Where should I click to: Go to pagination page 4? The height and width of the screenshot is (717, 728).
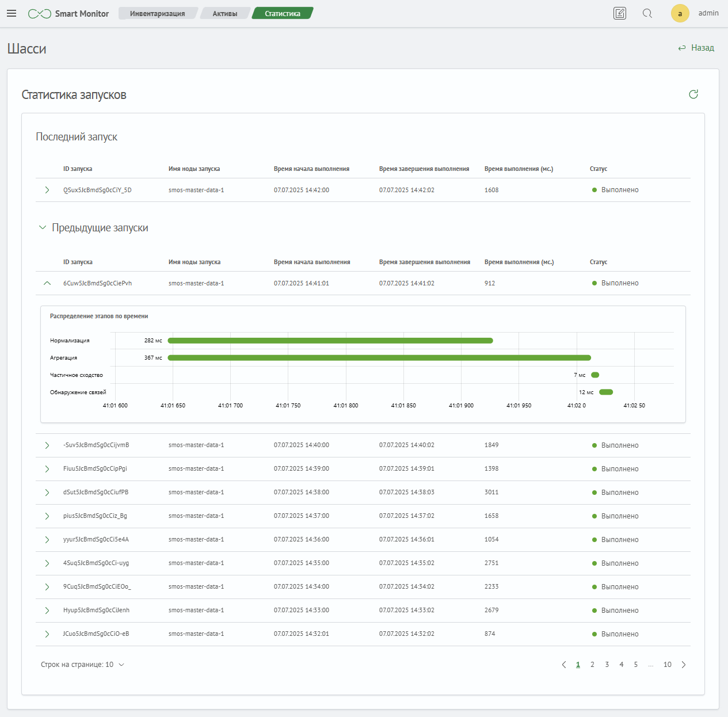[621, 665]
